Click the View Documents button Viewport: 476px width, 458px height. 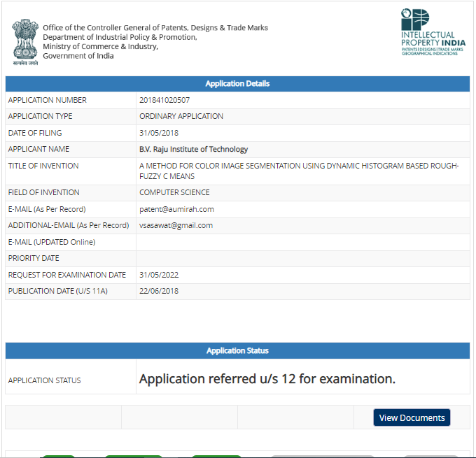(412, 417)
